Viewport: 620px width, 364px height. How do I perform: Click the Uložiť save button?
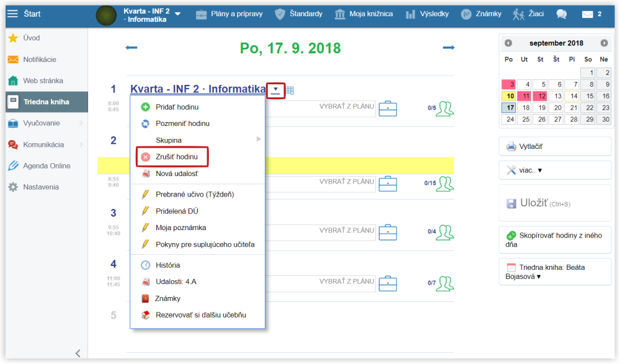[x=555, y=203]
